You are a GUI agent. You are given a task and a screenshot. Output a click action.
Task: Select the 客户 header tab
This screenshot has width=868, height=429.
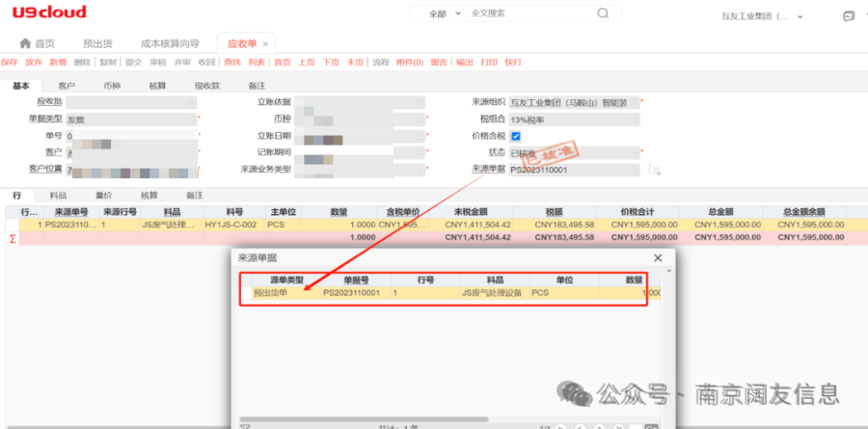[x=67, y=86]
